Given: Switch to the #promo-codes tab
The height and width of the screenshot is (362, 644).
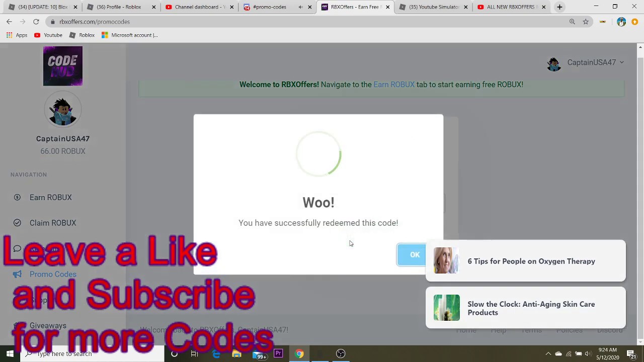Looking at the screenshot, I should click(270, 7).
